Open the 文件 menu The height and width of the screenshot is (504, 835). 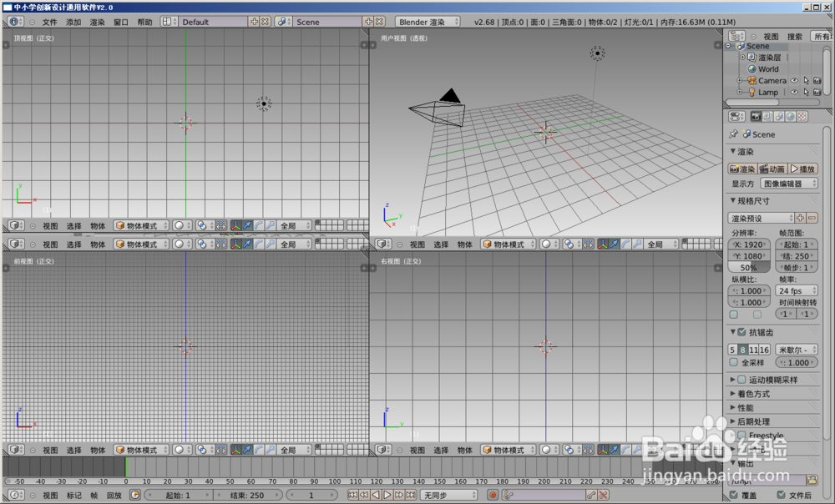(49, 22)
